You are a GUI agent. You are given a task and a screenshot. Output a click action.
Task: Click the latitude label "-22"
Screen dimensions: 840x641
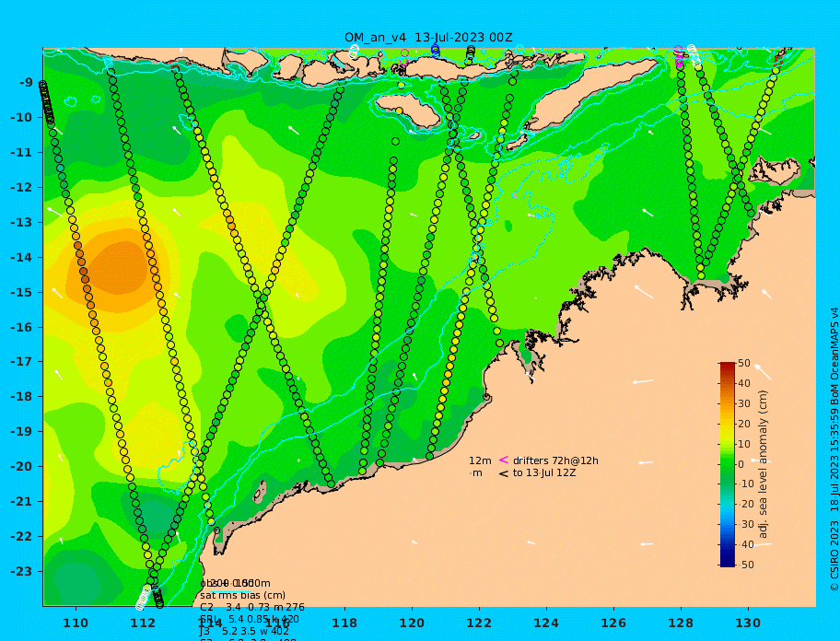coord(21,537)
